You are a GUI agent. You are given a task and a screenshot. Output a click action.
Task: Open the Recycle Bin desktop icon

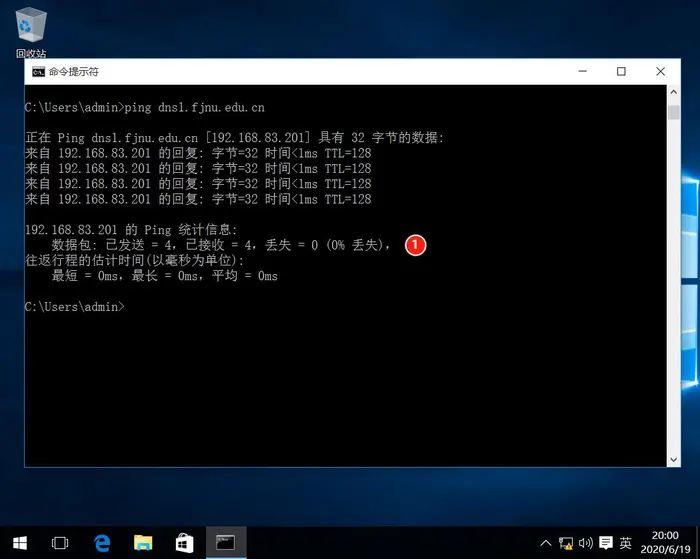tap(31, 32)
